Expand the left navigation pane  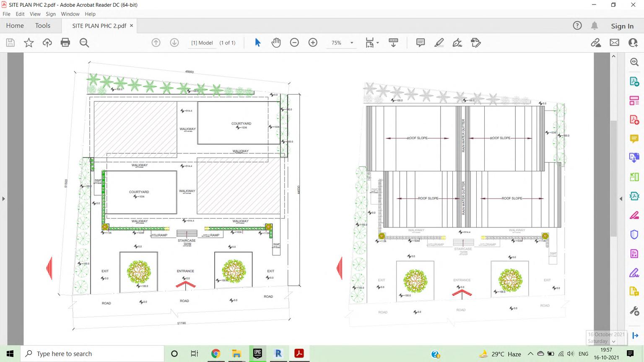(3, 199)
